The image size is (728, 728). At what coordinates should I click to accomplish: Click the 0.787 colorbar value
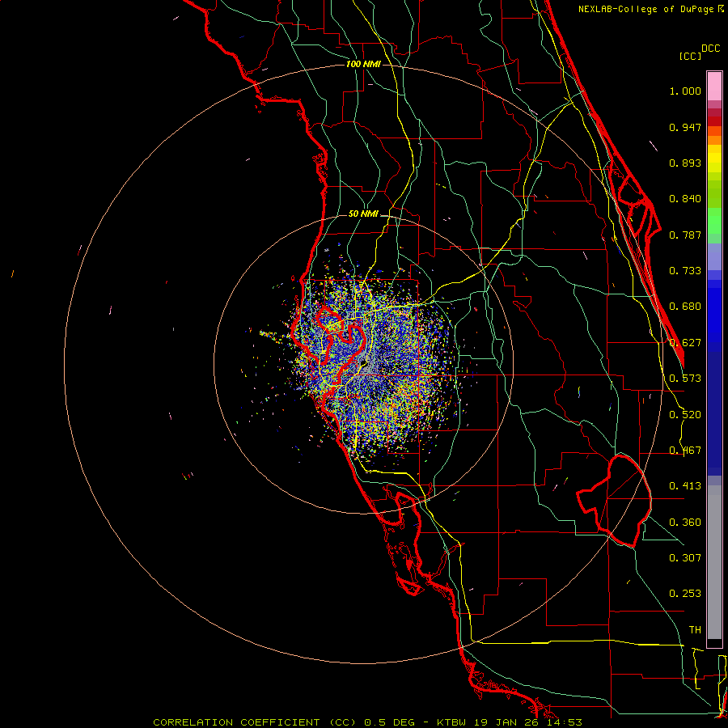(x=685, y=235)
